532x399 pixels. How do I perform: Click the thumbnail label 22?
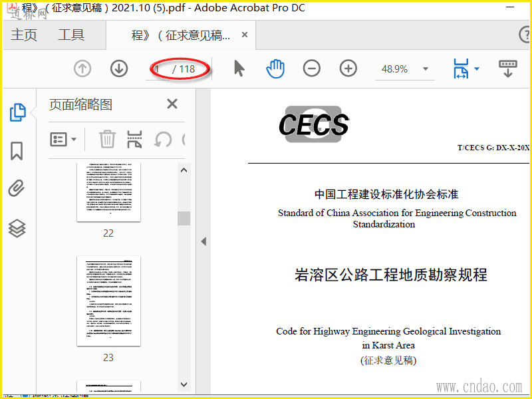coord(108,233)
